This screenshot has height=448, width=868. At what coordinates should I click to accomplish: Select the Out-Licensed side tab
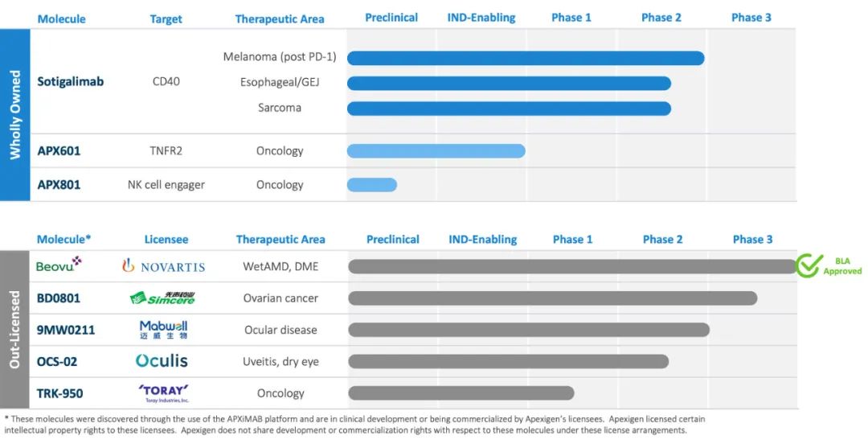coord(15,330)
